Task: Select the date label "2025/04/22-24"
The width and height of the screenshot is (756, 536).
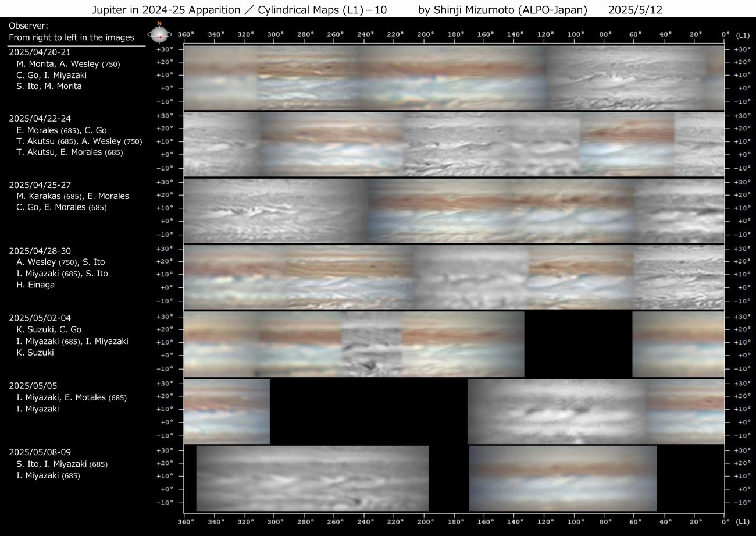Action: pos(40,118)
